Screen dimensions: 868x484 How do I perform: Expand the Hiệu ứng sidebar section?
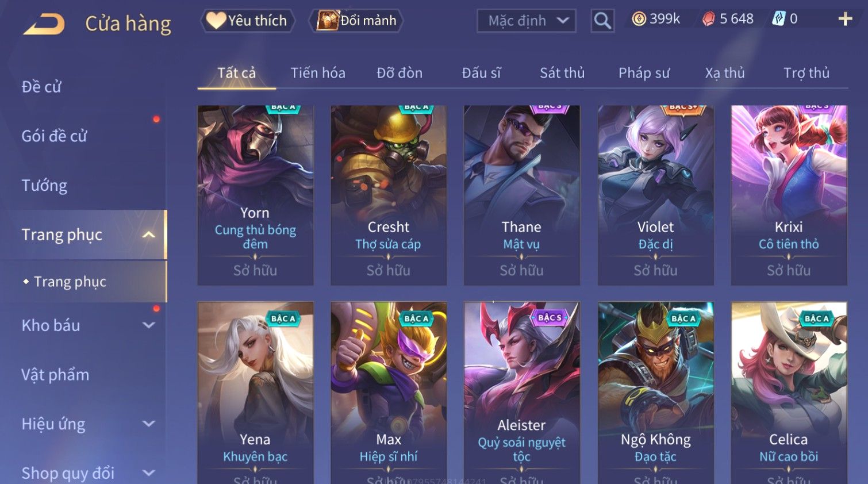click(149, 424)
